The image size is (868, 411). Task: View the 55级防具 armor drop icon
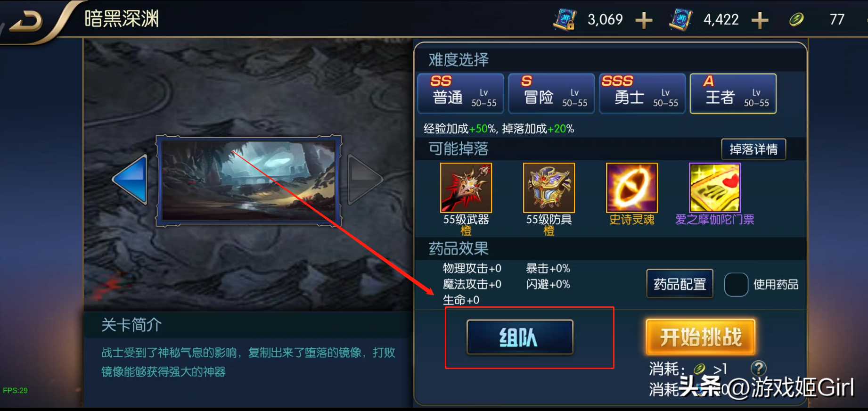tap(549, 188)
